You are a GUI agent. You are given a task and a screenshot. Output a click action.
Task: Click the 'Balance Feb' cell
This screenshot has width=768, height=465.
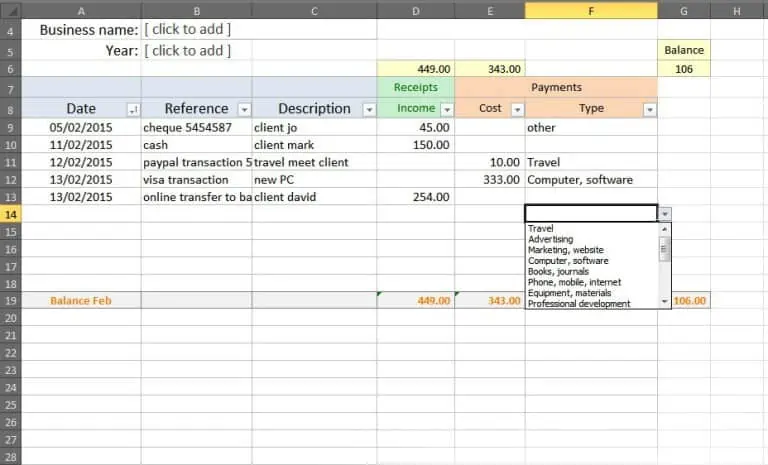click(x=81, y=300)
